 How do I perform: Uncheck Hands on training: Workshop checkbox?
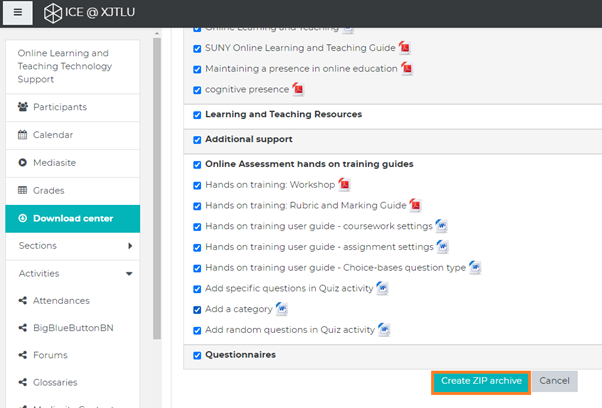197,186
